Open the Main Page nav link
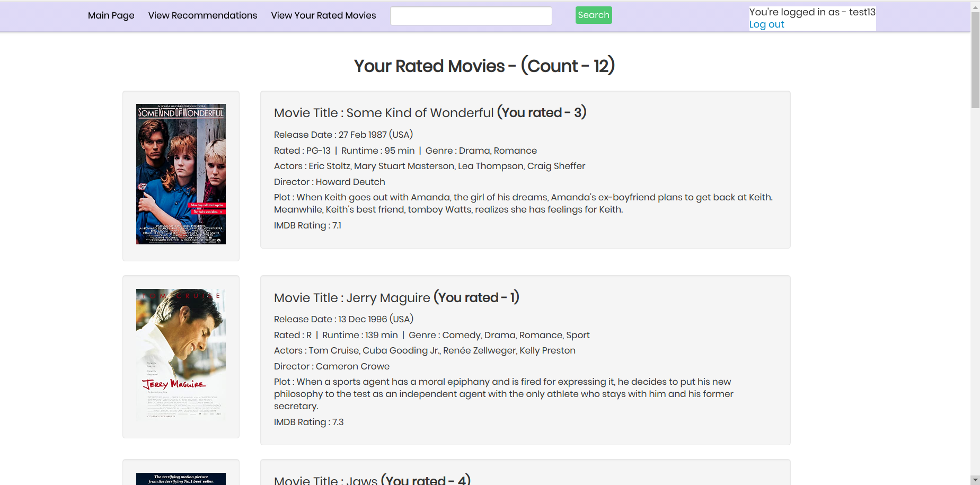 click(x=111, y=15)
